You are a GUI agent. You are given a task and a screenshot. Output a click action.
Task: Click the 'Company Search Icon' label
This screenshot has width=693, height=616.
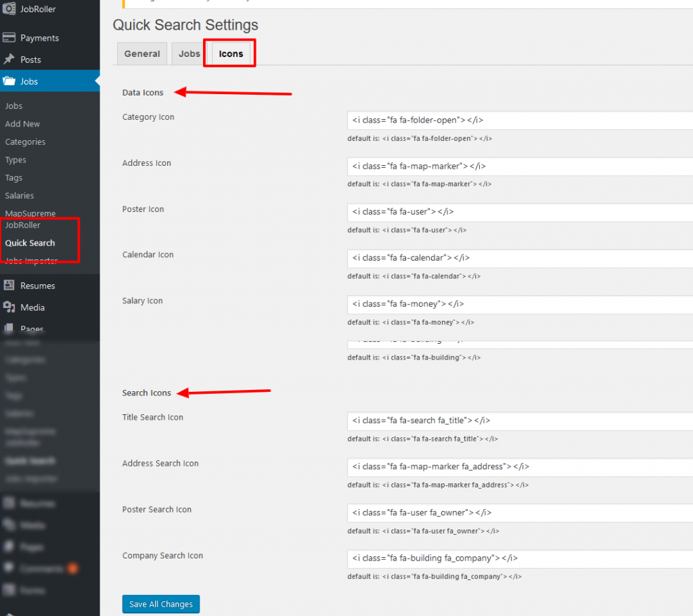(162, 556)
